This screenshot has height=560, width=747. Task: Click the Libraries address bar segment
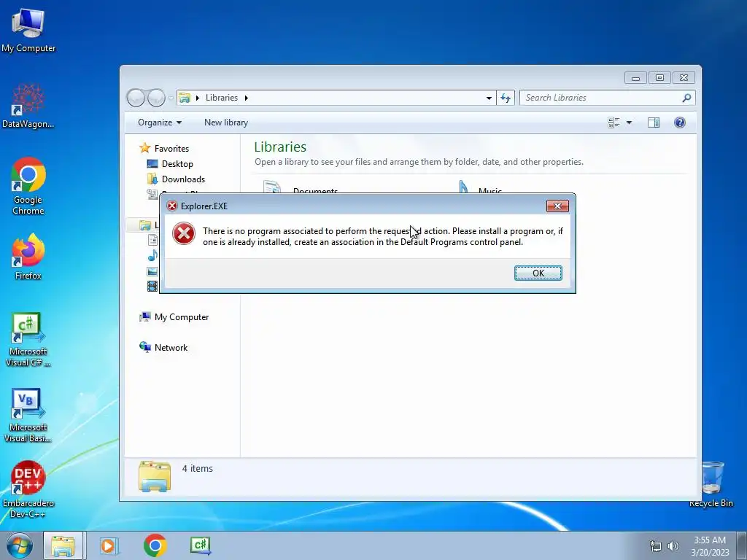(x=222, y=98)
